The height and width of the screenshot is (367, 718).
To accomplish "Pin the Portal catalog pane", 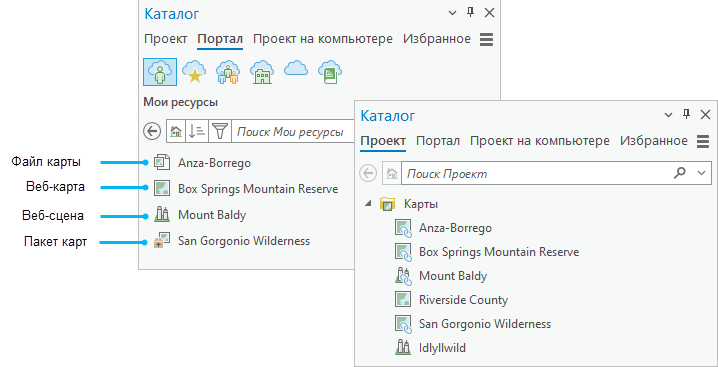I will pos(470,13).
